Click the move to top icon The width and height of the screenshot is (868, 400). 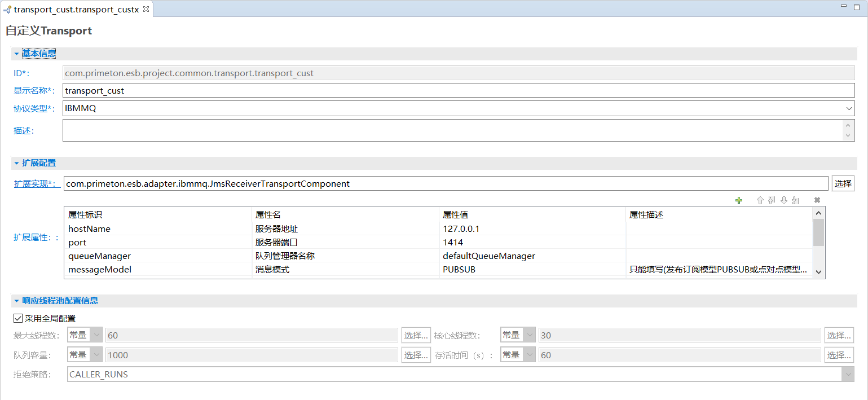click(772, 200)
